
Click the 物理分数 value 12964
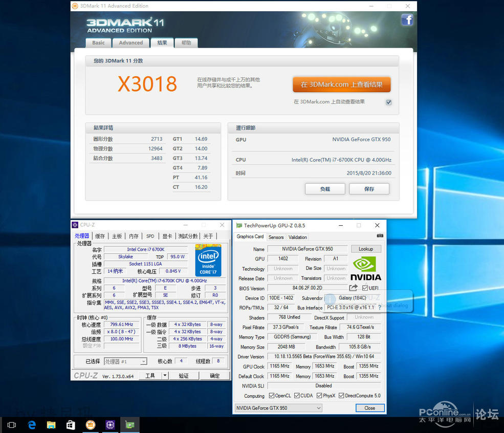tap(155, 148)
